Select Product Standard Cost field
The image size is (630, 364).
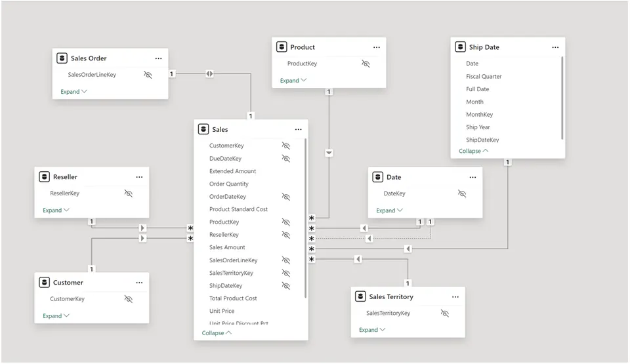[238, 209]
